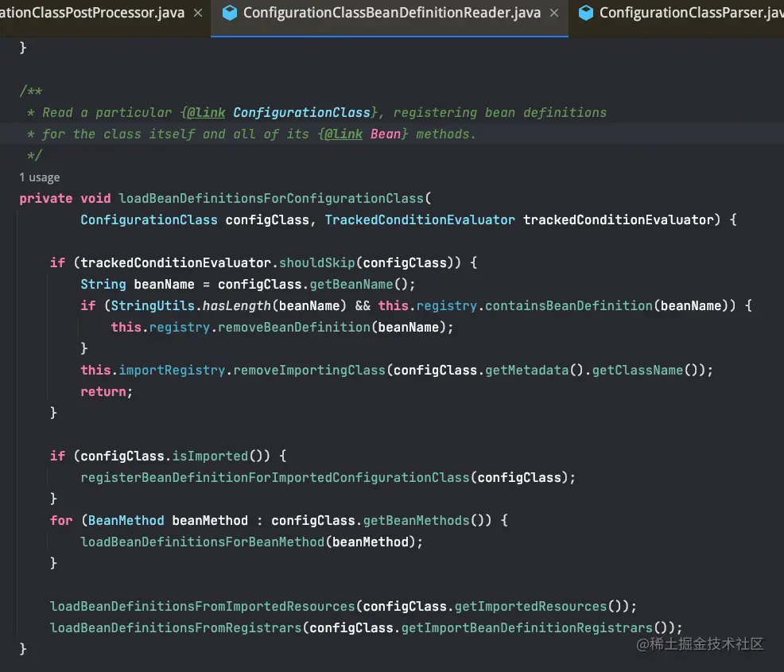Screen dimensions: 784x672
Task: Click method name loadBeanDefinitionsForConfigurationClass
Action: coord(271,199)
